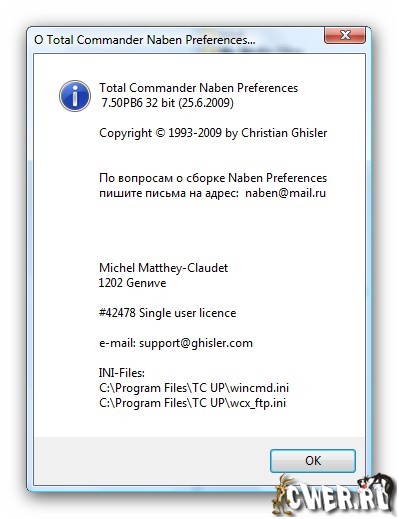Click the 'пишите письма на адрес' line

point(169,193)
